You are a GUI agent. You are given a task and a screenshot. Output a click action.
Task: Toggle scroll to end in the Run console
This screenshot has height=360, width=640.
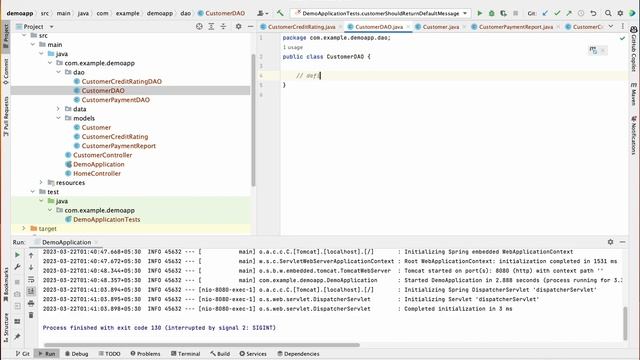31,291
